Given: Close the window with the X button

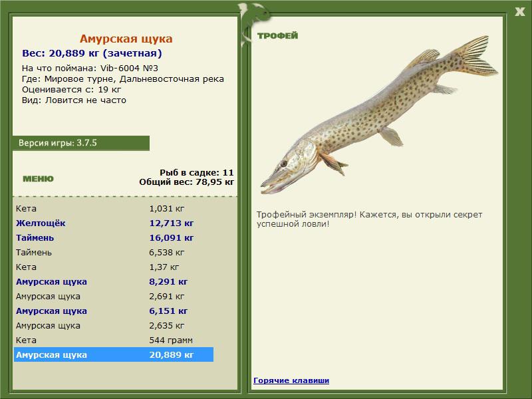Looking at the screenshot, I should [519, 12].
